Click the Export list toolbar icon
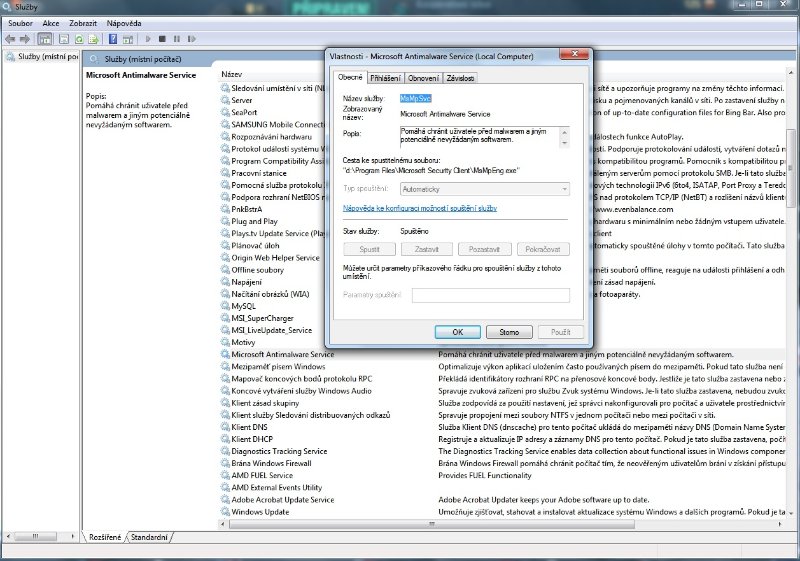The height and width of the screenshot is (561, 800). coord(93,39)
